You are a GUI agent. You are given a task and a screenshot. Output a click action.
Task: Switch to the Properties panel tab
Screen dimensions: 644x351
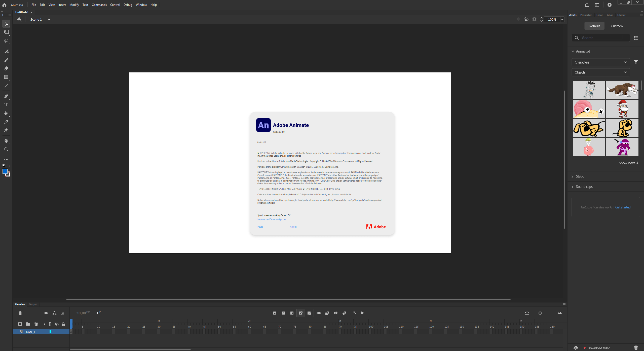pos(586,15)
